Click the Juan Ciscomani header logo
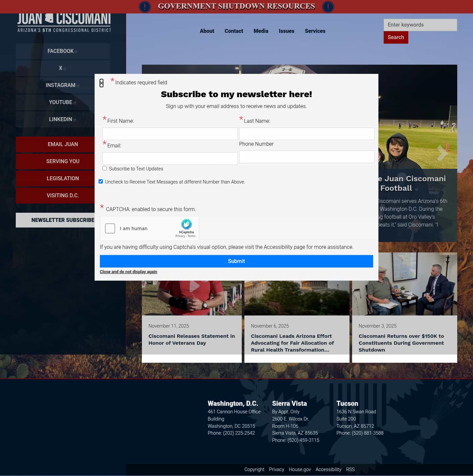The image size is (473, 476). coord(64,22)
